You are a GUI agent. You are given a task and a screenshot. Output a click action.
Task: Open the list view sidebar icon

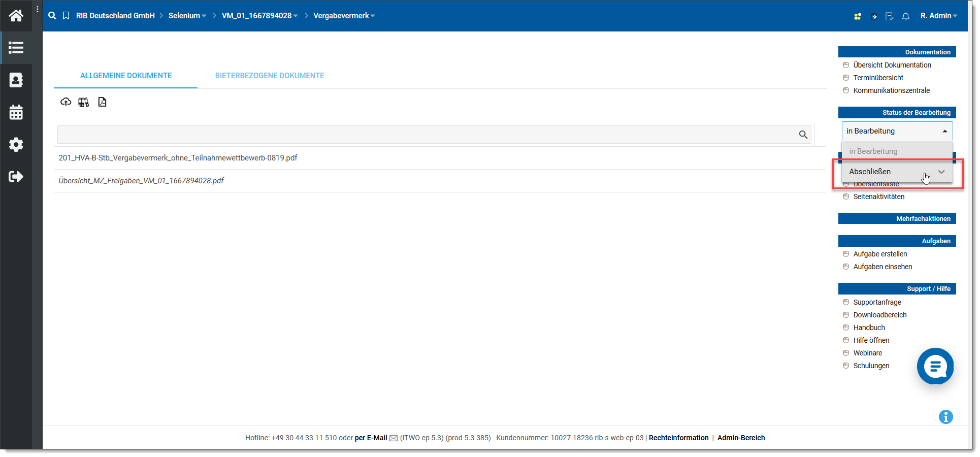pos(16,48)
